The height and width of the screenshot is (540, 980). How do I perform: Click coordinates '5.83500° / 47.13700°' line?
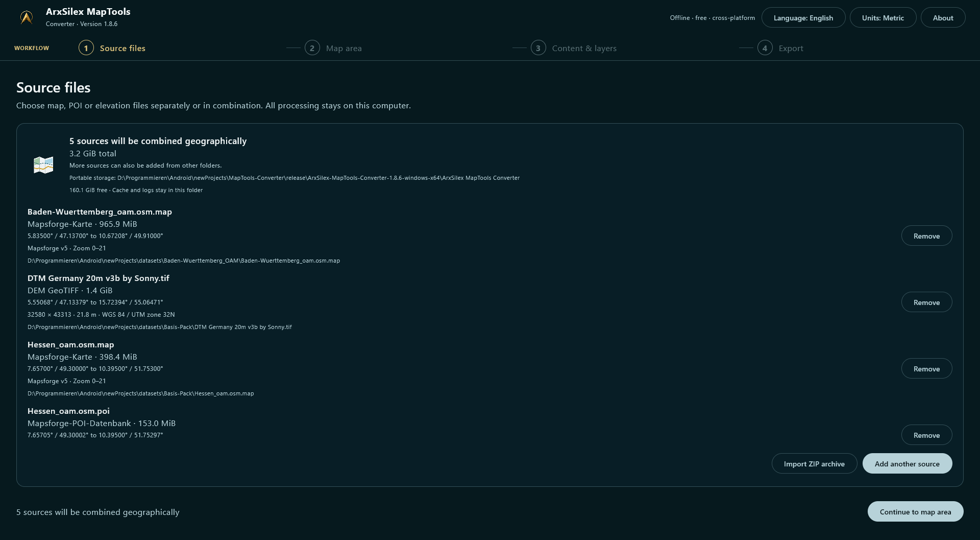[95, 236]
